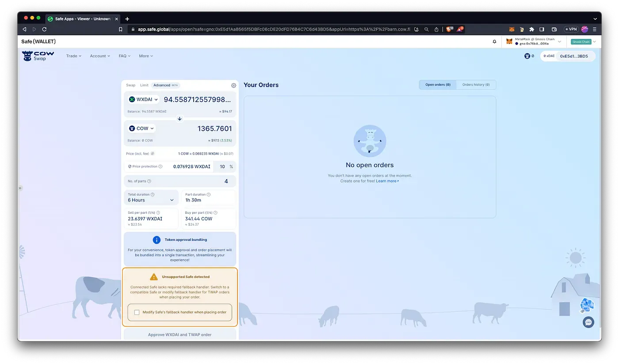Click the 1h 30m part duration value
619x364 pixels.
[193, 200]
